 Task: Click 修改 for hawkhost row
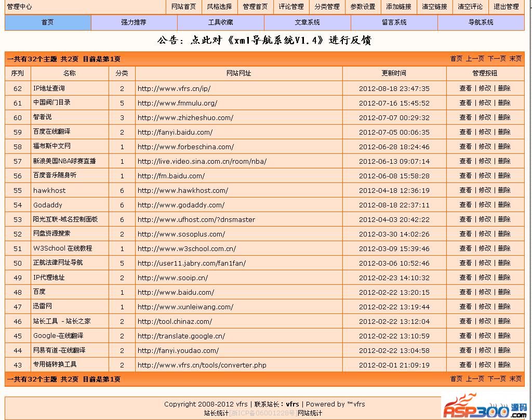point(485,190)
